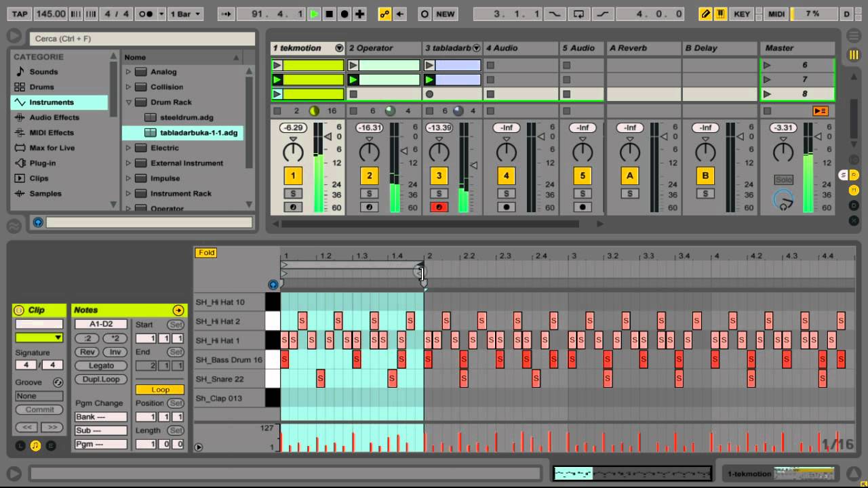Click the MIDI editor preview headphone icon
868x488 pixels.
click(273, 285)
